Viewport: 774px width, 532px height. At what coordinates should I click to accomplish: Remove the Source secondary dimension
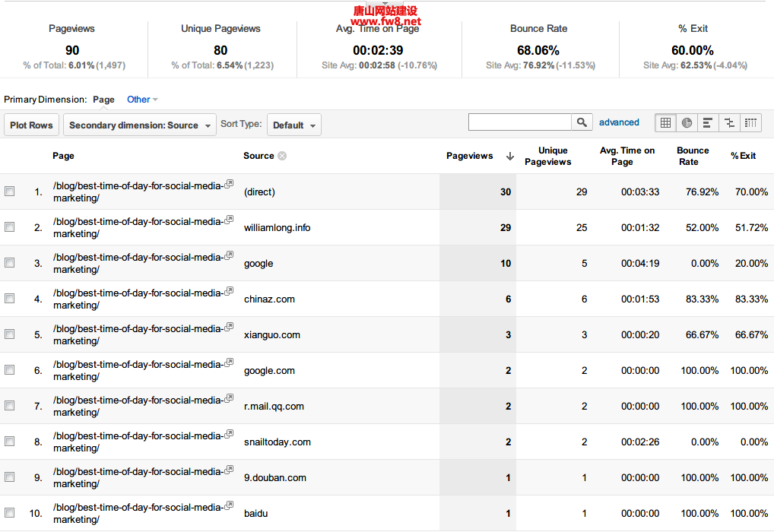pos(282,156)
